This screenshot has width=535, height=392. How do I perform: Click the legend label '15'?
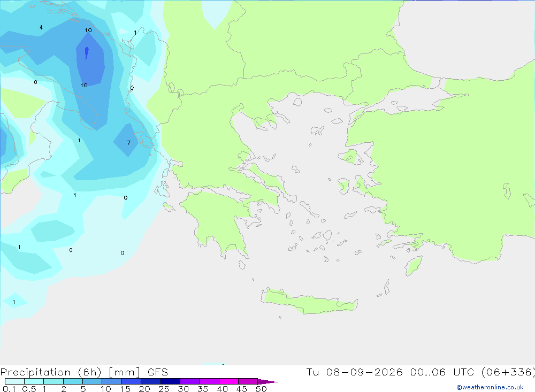point(125,389)
